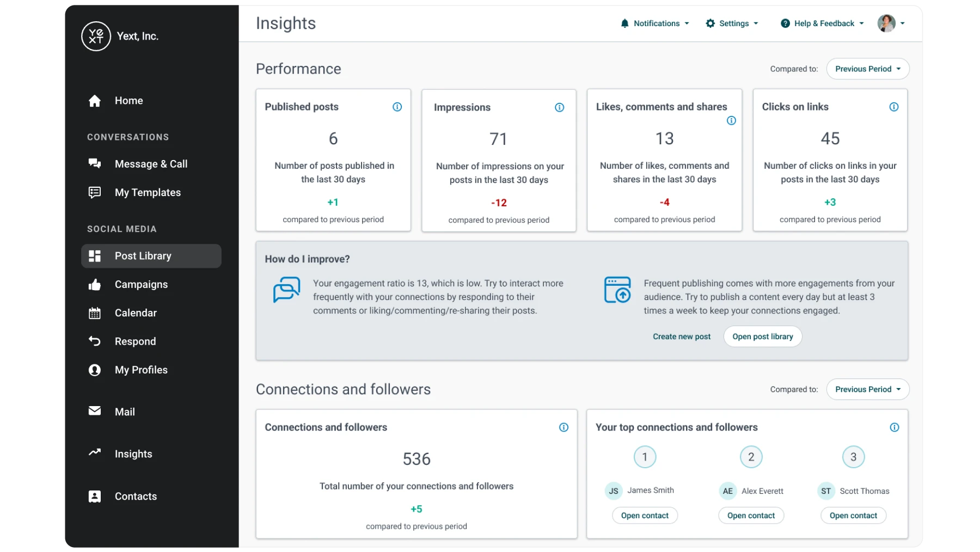Click the Create new post link
980x552 pixels.
point(682,336)
